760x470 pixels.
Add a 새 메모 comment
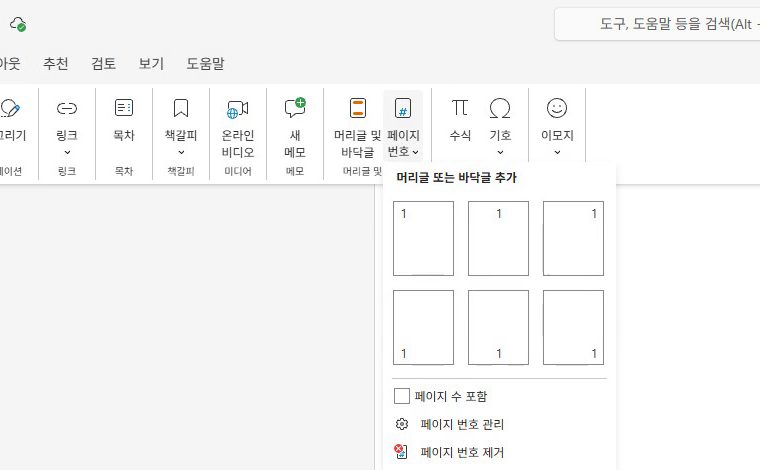[x=295, y=127]
